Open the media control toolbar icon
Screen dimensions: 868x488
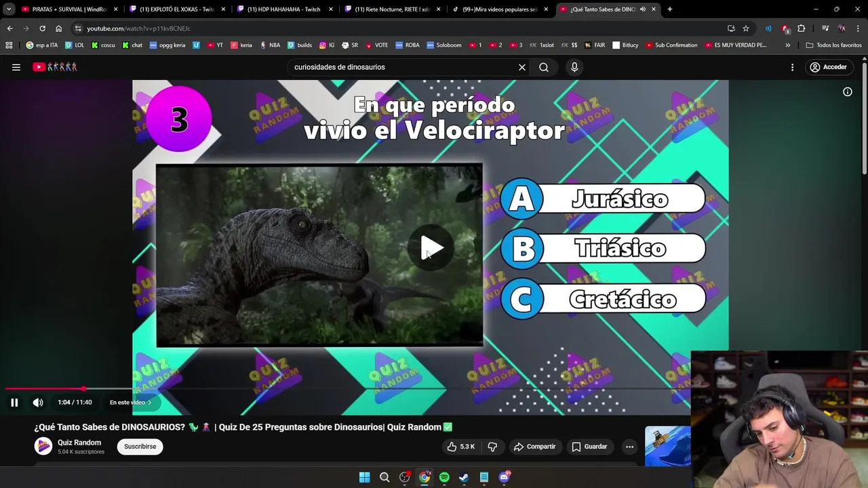tap(825, 28)
